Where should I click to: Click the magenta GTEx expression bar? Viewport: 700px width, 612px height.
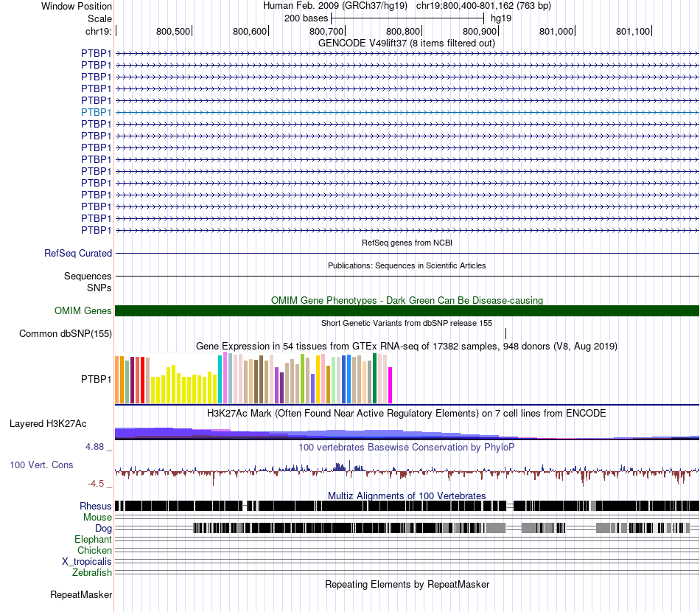(x=391, y=386)
